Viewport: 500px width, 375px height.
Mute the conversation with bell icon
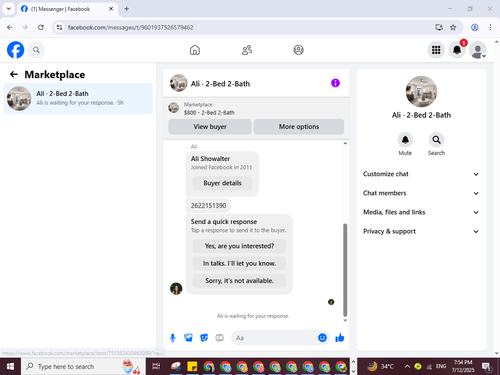point(405,140)
